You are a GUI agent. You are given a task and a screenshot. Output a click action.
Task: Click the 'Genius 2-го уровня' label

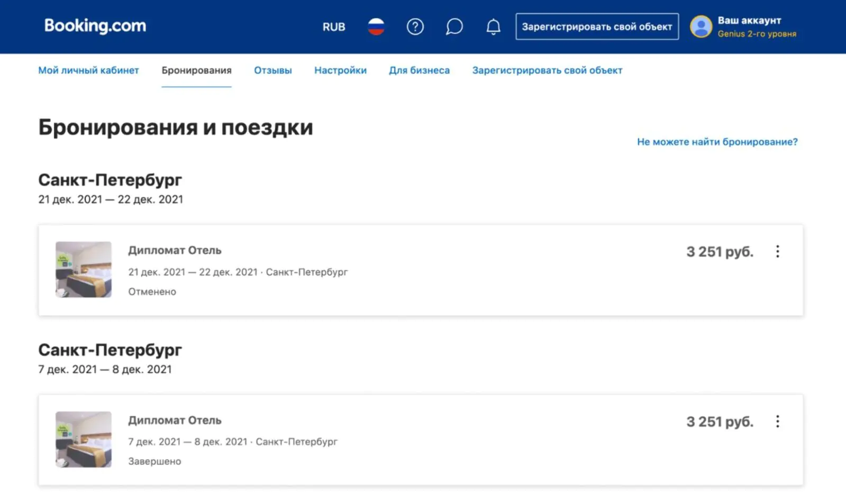757,34
